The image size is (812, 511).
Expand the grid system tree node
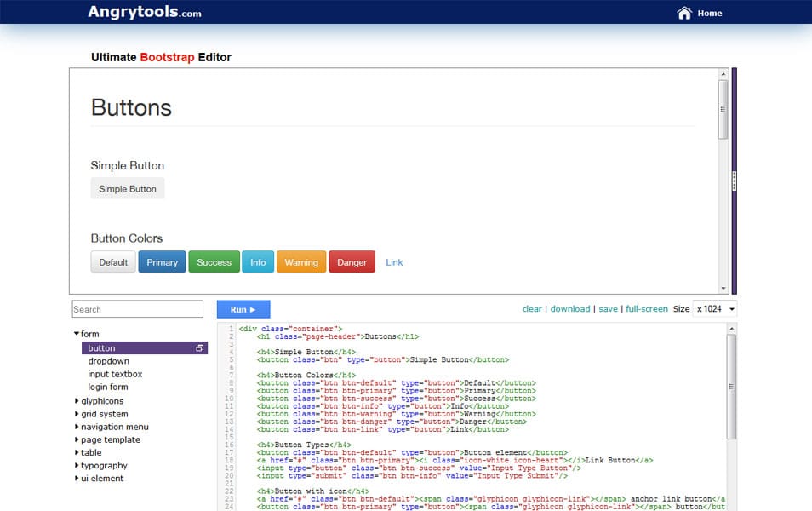[x=77, y=414]
